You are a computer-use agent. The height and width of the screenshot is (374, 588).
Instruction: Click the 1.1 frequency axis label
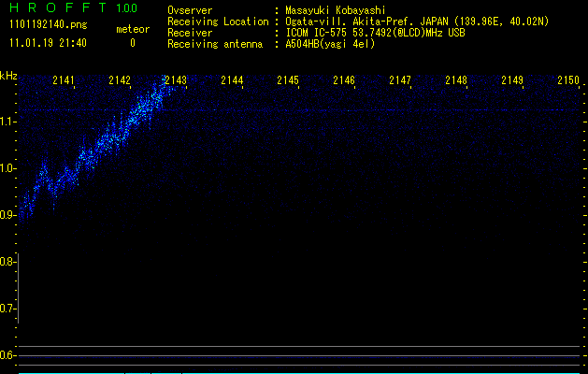tap(7, 122)
